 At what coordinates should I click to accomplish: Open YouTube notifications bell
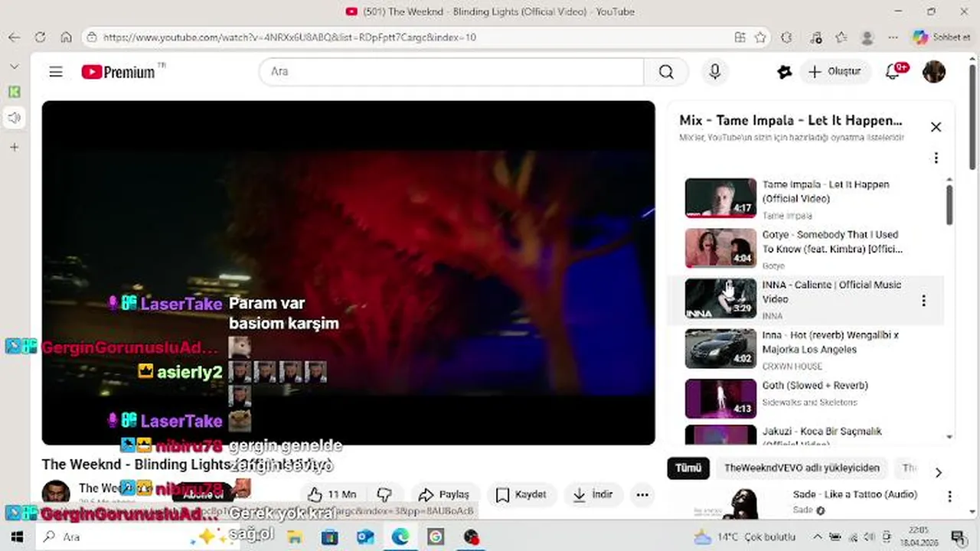coord(893,72)
